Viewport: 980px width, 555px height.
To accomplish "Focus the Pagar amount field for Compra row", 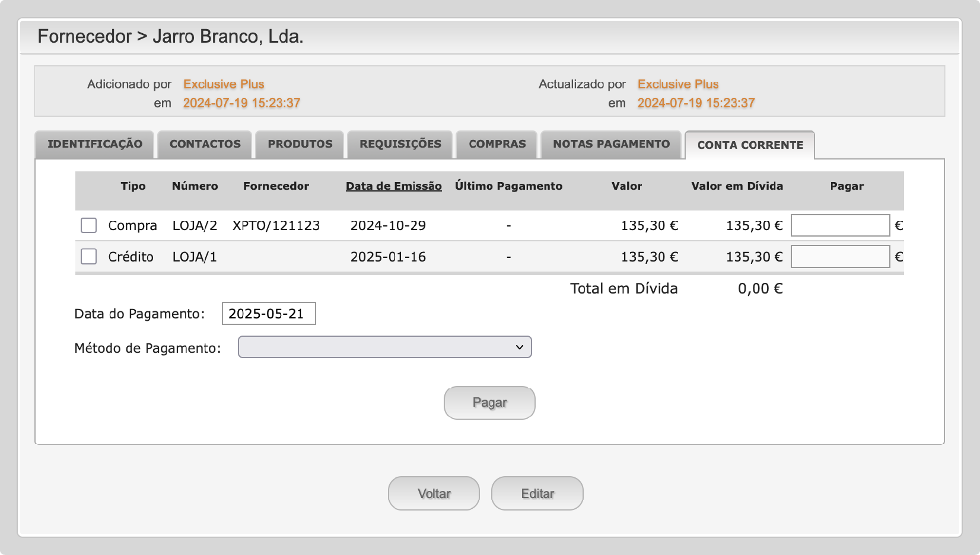I will tap(840, 225).
